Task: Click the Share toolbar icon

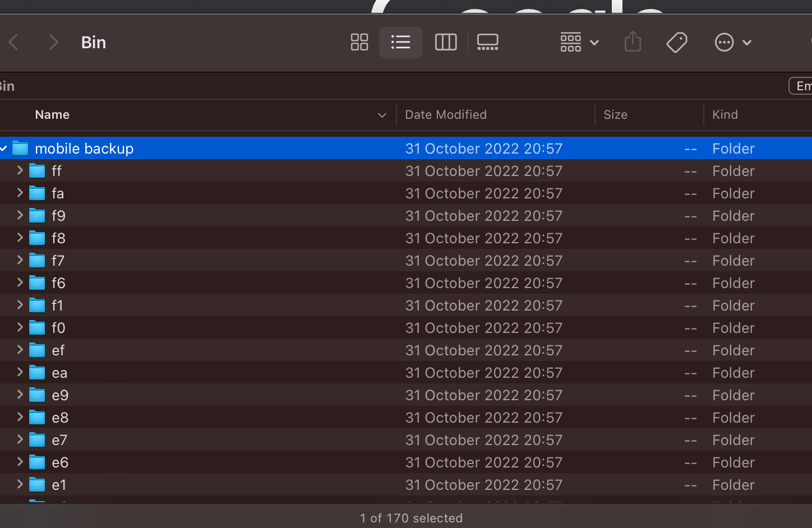Action: [x=633, y=41]
